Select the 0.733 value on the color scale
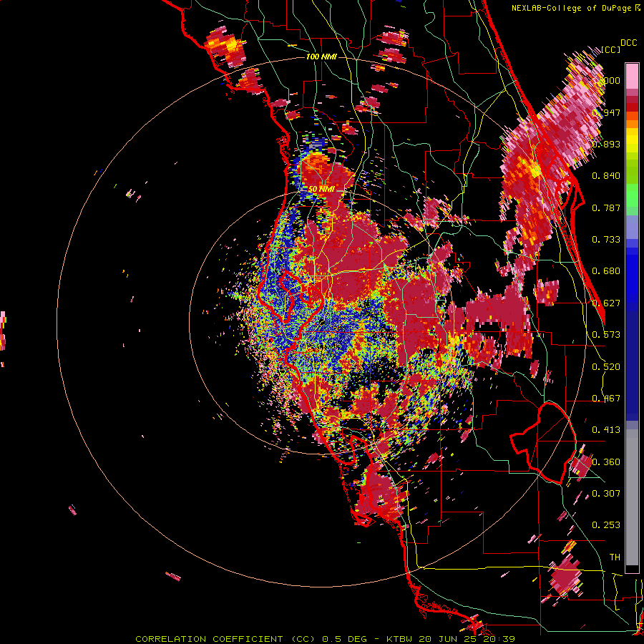Image resolution: width=644 pixels, height=644 pixels. tap(606, 240)
